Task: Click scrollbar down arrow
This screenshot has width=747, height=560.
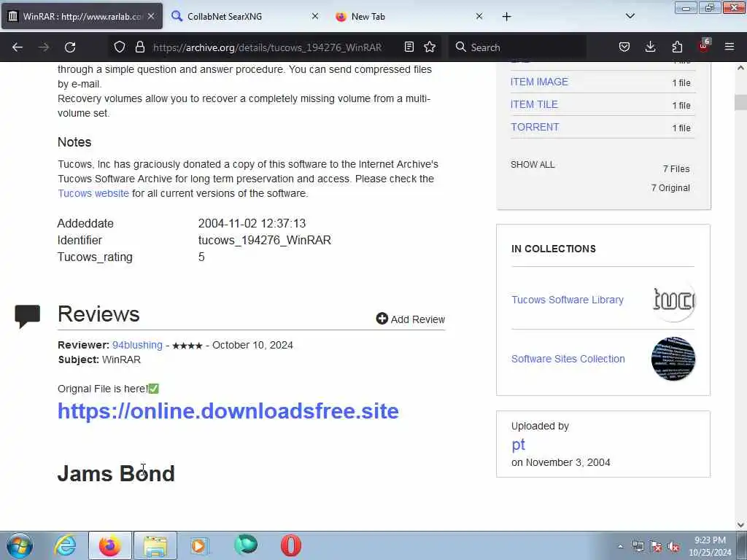Action: point(740,525)
